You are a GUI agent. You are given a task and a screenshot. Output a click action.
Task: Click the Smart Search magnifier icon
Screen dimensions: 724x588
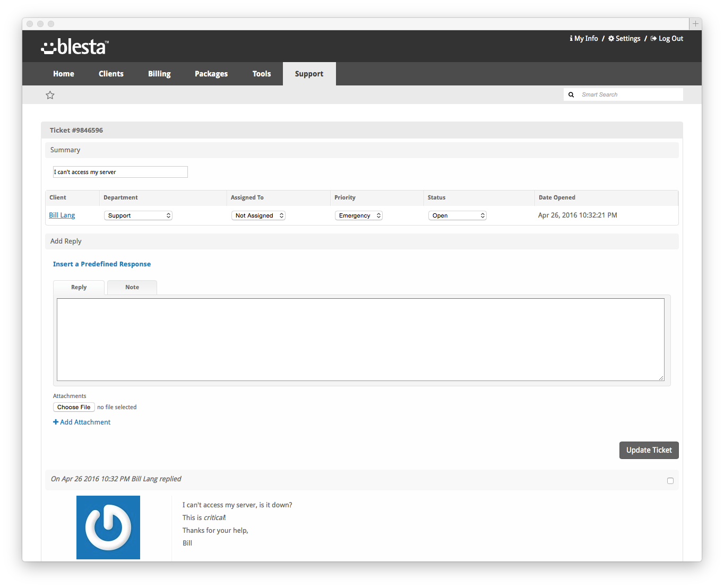[x=571, y=94]
